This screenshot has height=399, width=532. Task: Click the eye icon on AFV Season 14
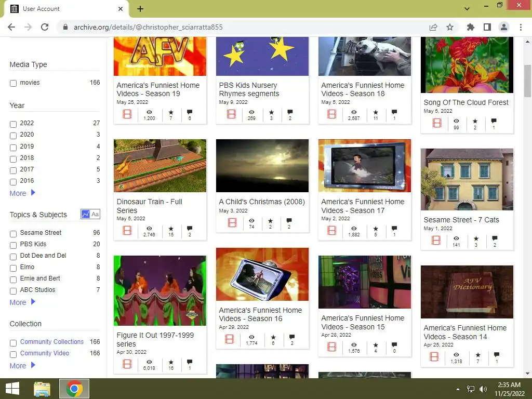(456, 355)
